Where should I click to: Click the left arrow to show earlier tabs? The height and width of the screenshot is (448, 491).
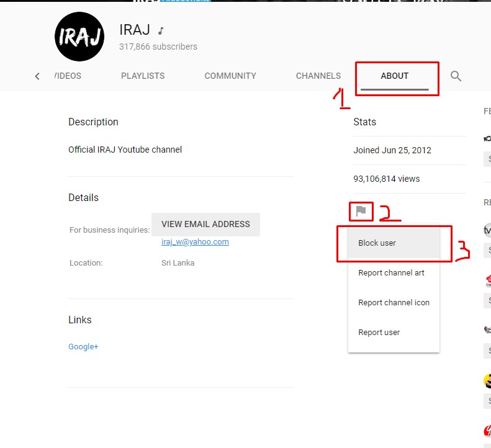(x=37, y=76)
